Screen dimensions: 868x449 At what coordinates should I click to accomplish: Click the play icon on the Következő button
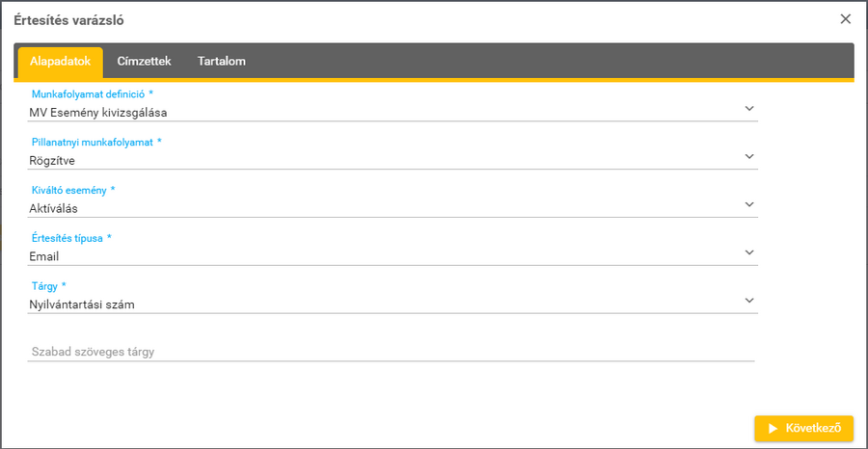pyautogui.click(x=772, y=429)
